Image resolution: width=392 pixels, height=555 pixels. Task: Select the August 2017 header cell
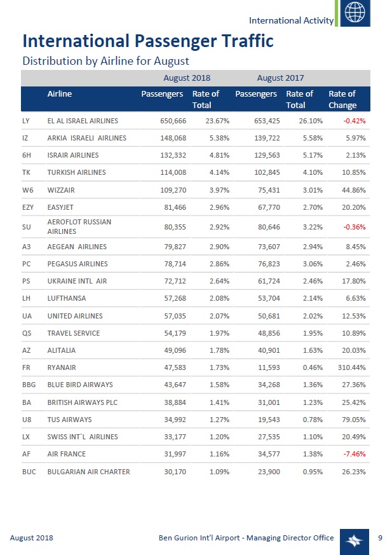pyautogui.click(x=280, y=78)
